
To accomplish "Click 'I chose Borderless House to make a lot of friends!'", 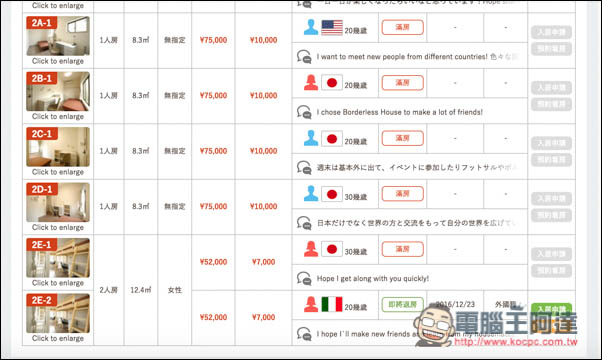I will pyautogui.click(x=400, y=112).
